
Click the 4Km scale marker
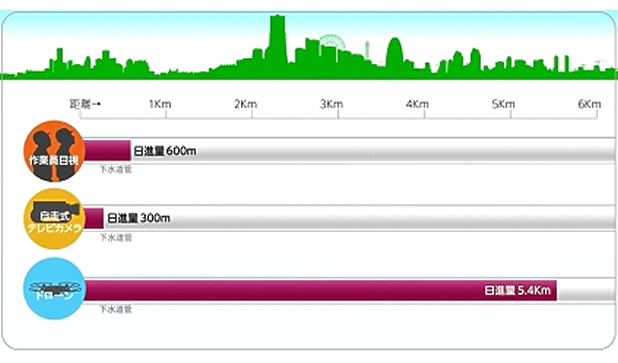[417, 104]
